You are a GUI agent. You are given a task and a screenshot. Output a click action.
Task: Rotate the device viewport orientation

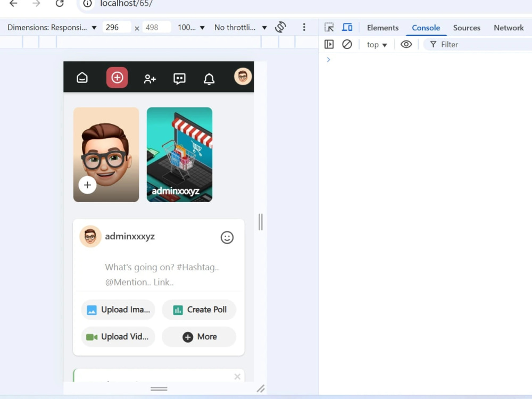point(280,27)
